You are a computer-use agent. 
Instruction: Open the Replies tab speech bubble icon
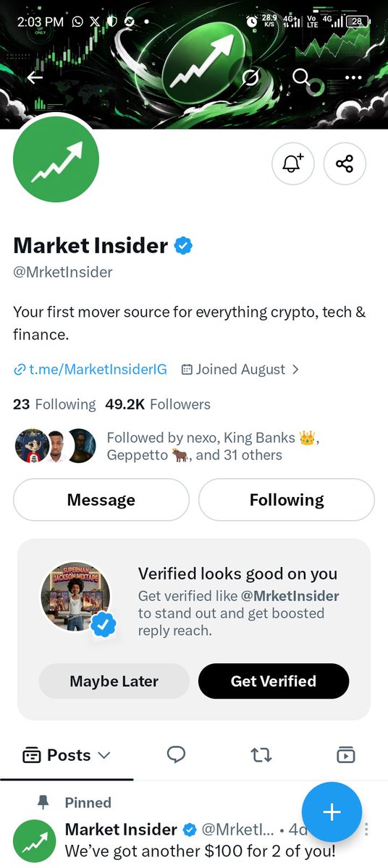click(176, 755)
